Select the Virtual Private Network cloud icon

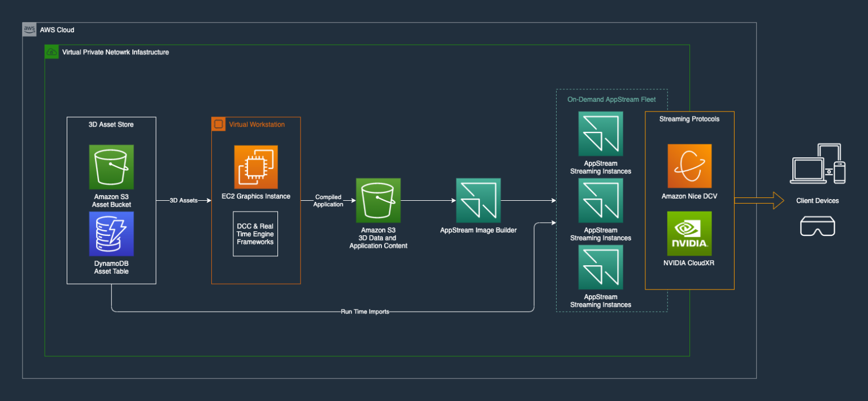pos(51,51)
